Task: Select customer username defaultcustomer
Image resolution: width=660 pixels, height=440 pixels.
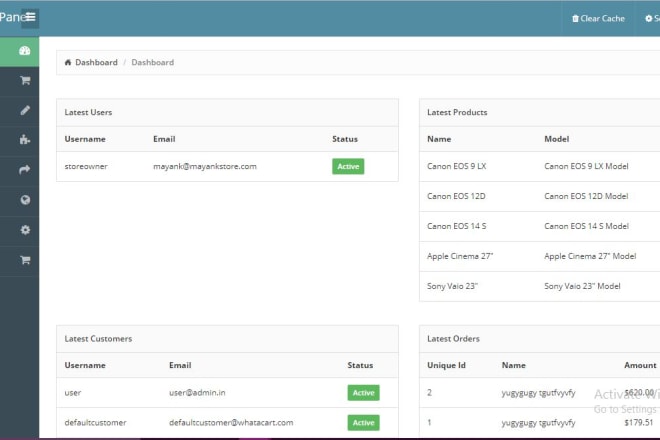Action: [95, 422]
